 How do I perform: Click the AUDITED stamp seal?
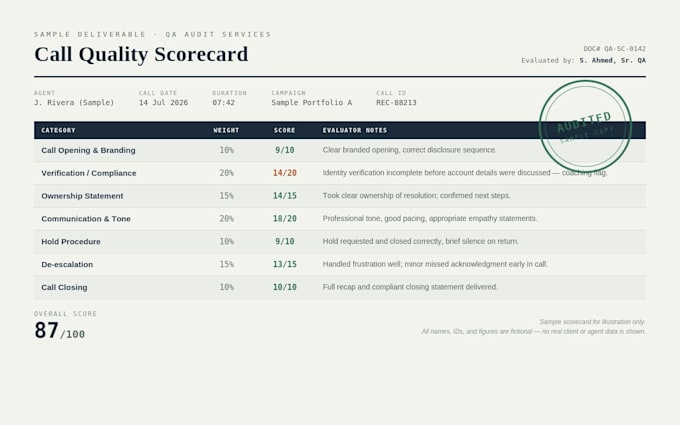[585, 126]
